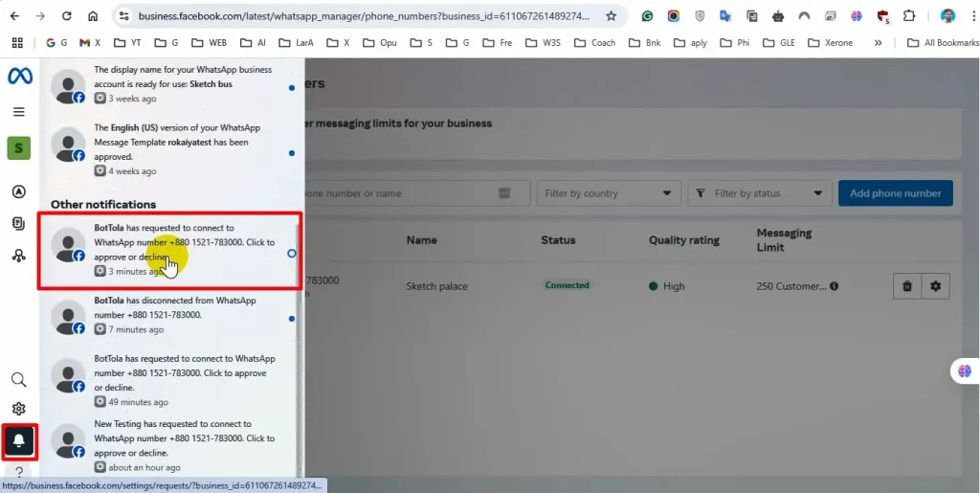Open the Meta logo home icon
This screenshot has width=980, height=493.
point(19,76)
